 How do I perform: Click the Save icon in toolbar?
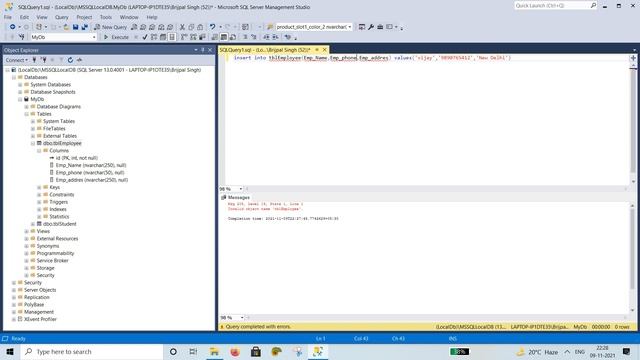[x=76, y=27]
